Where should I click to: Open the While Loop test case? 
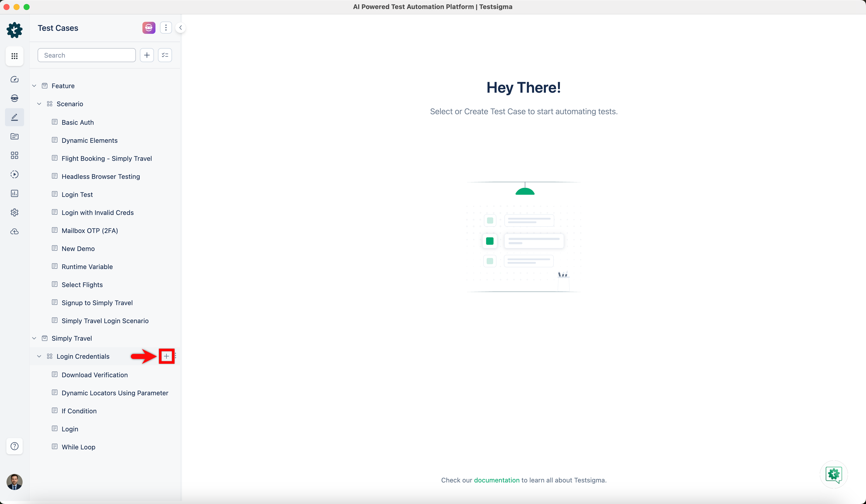pyautogui.click(x=78, y=447)
